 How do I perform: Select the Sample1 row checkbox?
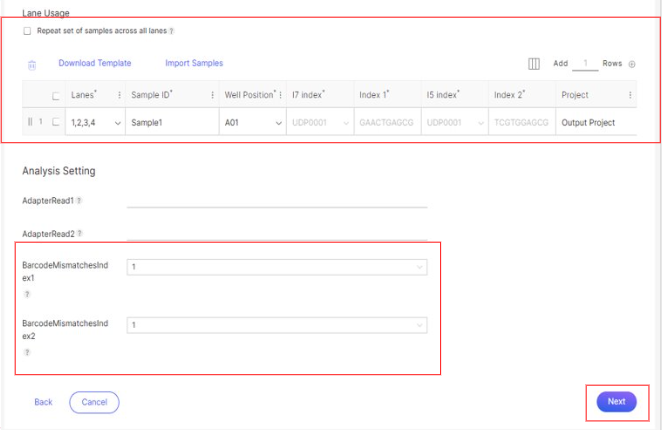(x=56, y=123)
